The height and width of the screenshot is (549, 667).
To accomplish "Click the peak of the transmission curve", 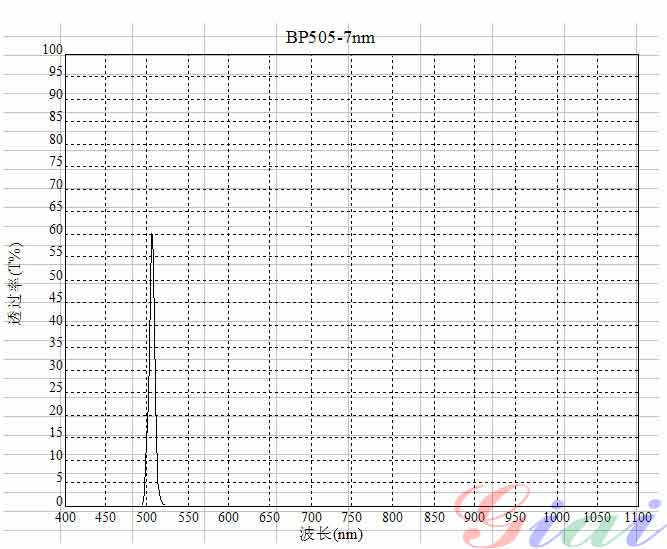I will click(151, 235).
